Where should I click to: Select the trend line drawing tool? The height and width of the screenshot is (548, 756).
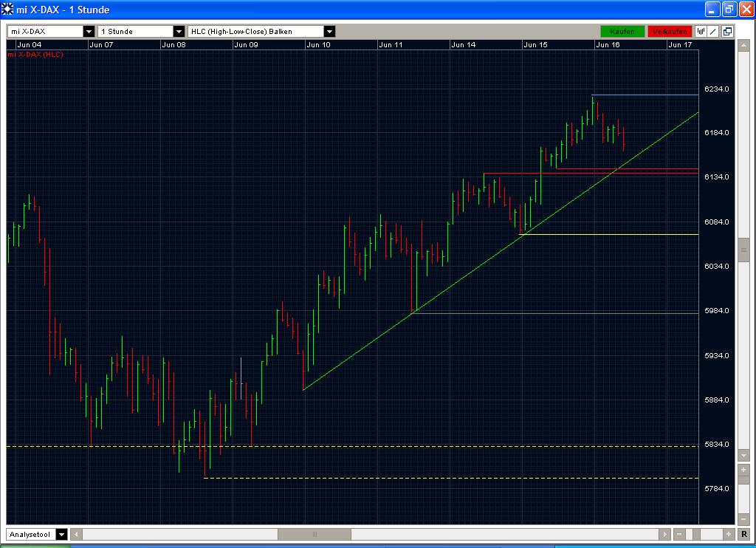714,31
